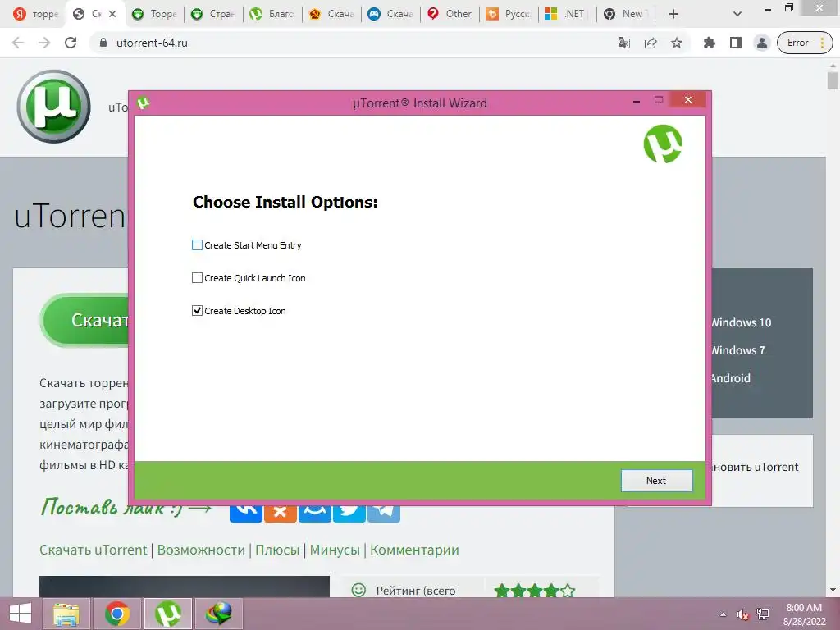Switch to the .NET tab
The height and width of the screenshot is (630, 840).
567,14
